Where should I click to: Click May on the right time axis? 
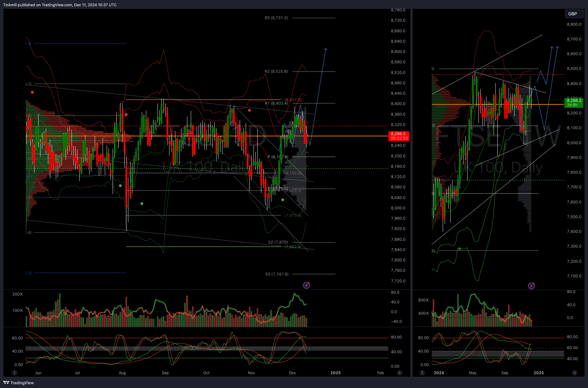473,373
